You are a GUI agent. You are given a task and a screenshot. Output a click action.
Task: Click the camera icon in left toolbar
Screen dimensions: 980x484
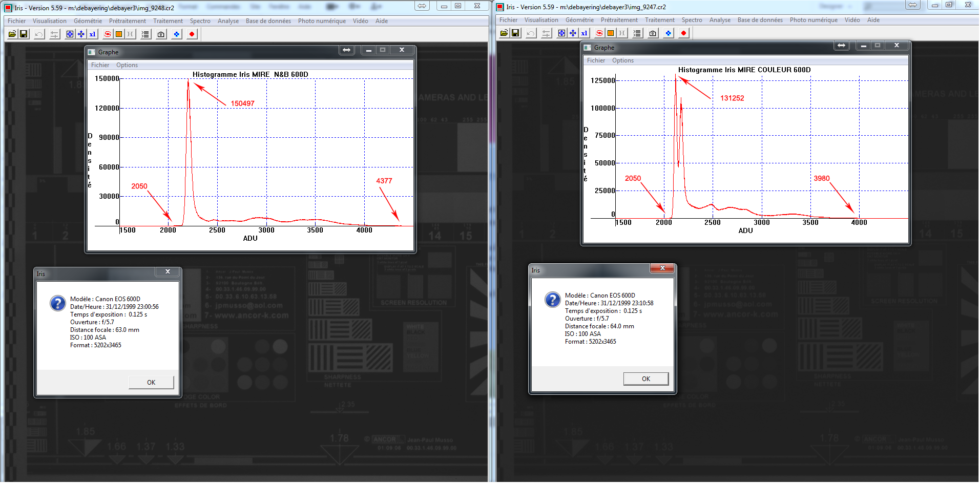pos(161,34)
